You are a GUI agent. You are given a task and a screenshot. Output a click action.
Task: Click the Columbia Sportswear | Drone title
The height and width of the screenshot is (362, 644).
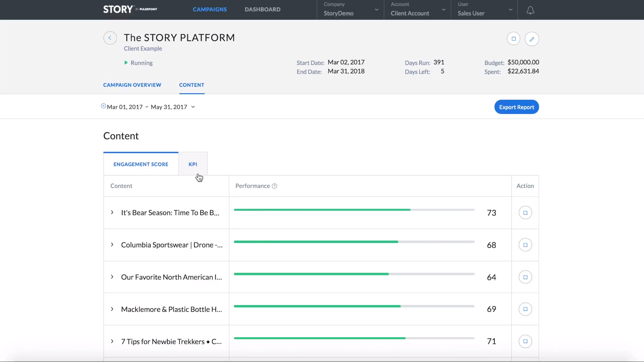[x=172, y=245]
